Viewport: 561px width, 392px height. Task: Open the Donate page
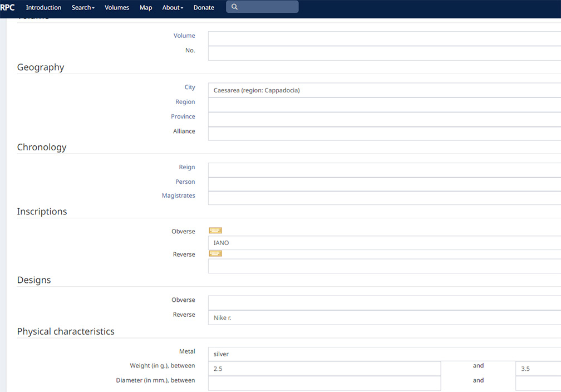(204, 8)
